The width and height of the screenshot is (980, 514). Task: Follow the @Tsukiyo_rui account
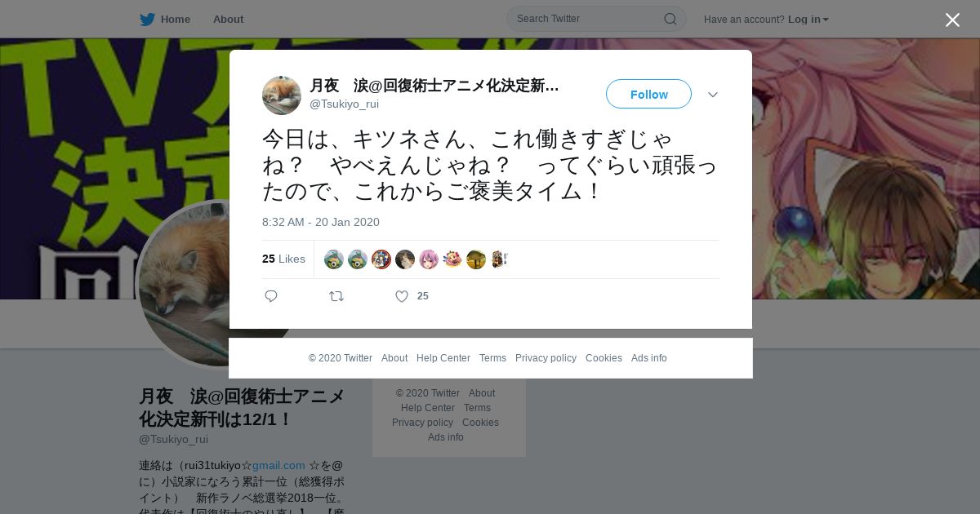pyautogui.click(x=648, y=94)
